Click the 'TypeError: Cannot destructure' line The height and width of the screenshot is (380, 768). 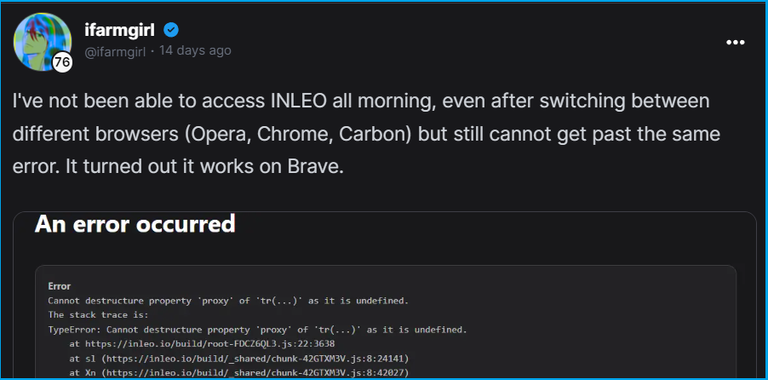pyautogui.click(x=258, y=330)
